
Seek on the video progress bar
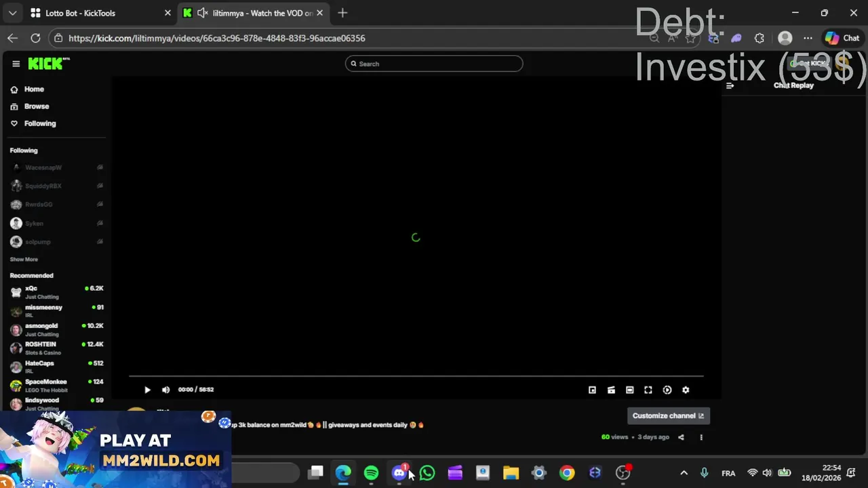[x=416, y=375]
